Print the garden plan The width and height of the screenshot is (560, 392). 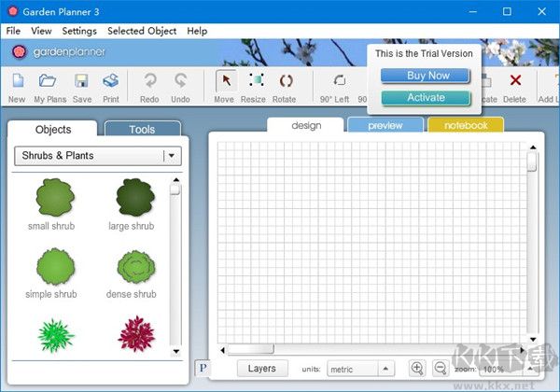click(x=111, y=80)
